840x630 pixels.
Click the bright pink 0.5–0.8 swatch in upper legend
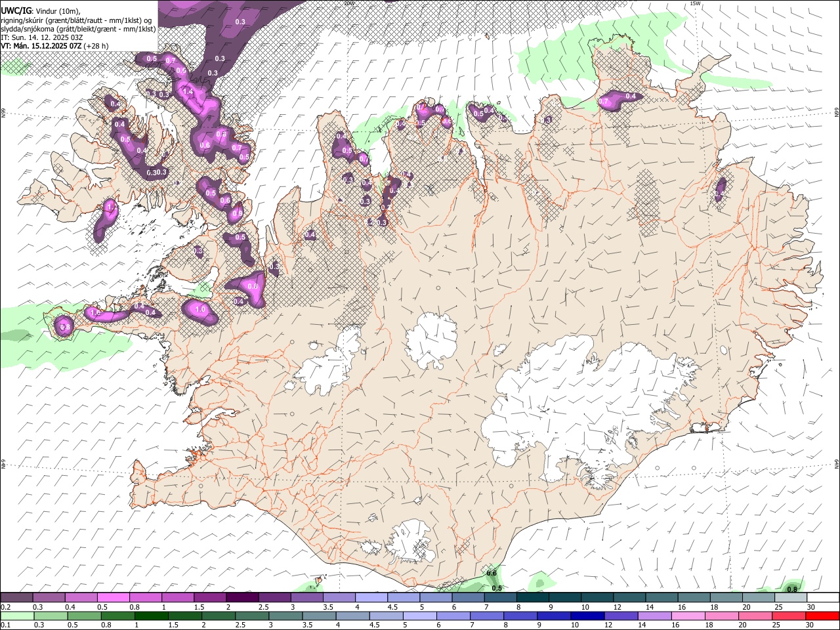pos(113,598)
